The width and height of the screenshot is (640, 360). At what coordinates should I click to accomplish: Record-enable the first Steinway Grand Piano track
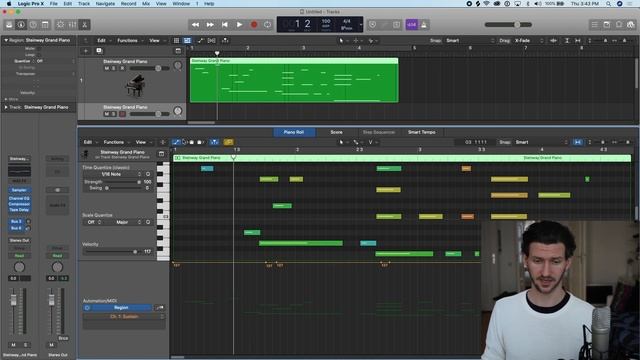tap(122, 68)
